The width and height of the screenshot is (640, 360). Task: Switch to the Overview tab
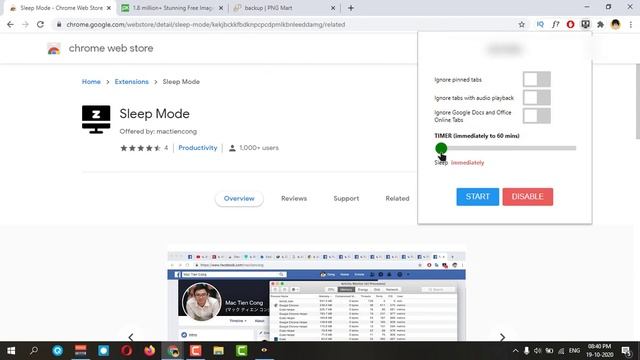239,198
